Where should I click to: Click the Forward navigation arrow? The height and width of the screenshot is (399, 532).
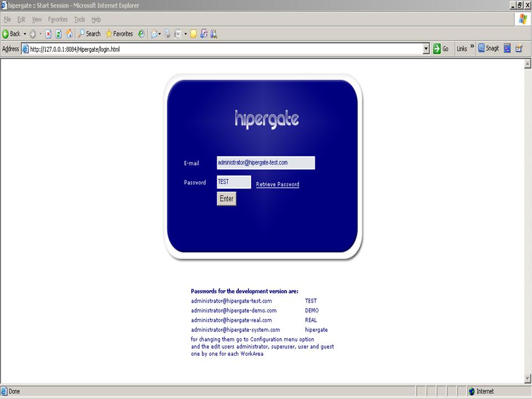[33, 34]
